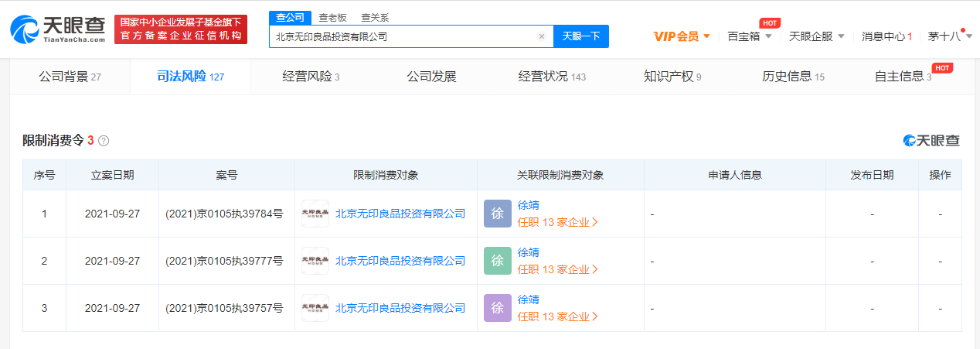Expand 任职 13 家企业 in row 2

click(558, 270)
